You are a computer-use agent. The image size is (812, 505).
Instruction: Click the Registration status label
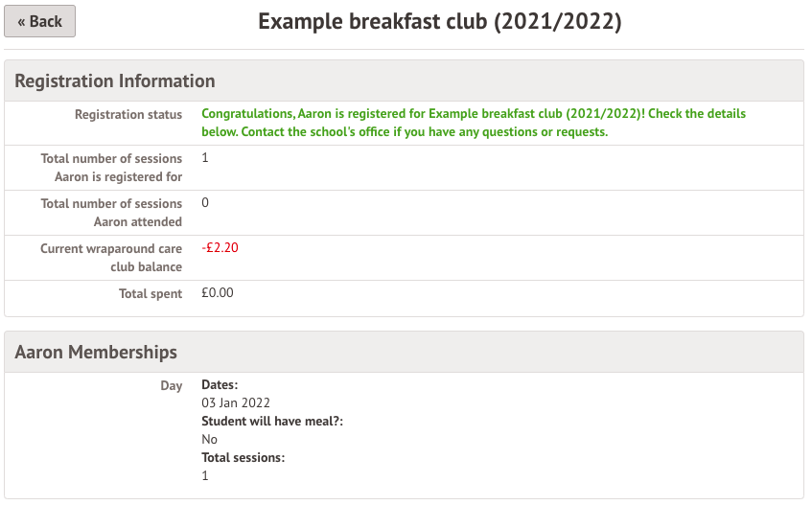(128, 114)
